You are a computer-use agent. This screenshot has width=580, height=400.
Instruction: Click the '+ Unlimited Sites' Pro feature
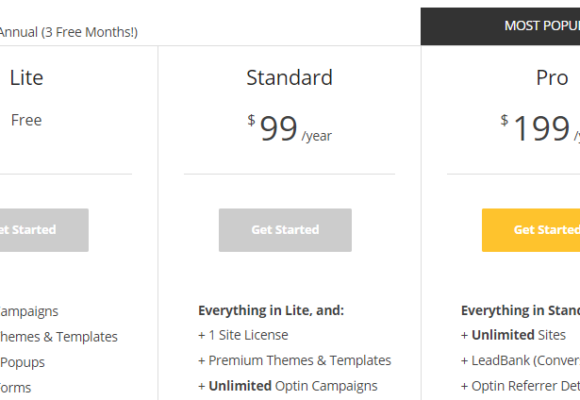[513, 335]
